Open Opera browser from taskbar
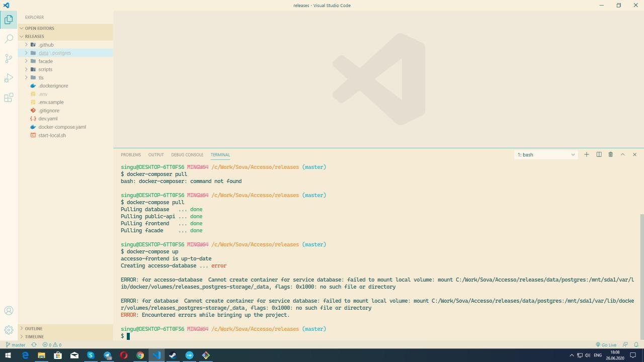 point(124,355)
